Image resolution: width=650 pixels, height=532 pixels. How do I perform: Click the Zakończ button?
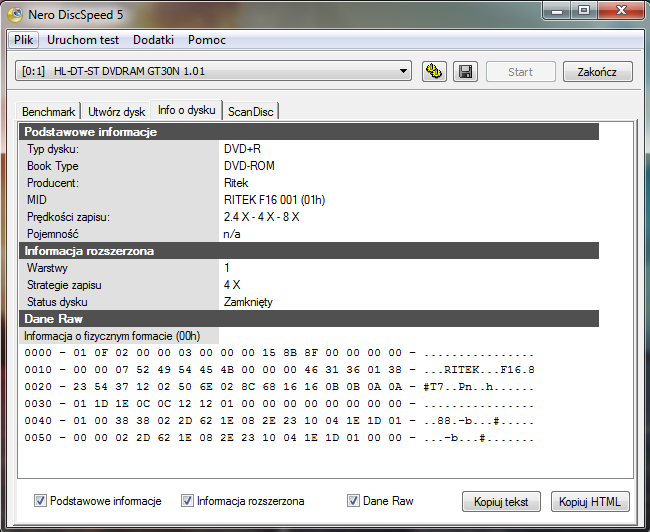click(597, 72)
